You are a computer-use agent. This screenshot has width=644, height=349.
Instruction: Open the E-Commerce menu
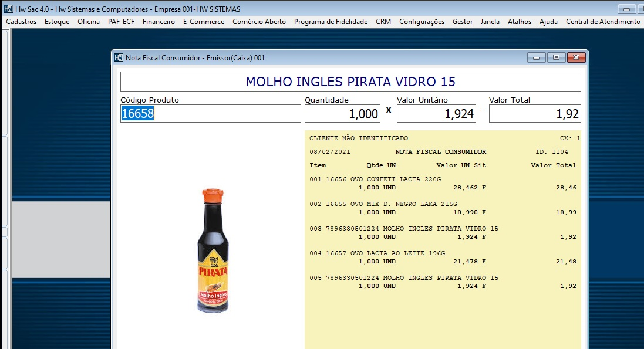click(x=204, y=22)
